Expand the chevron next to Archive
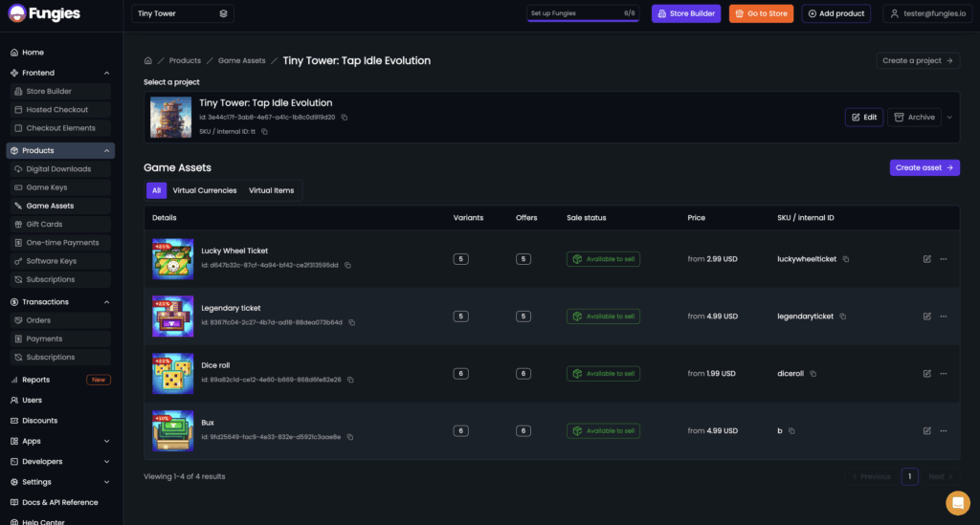 click(949, 118)
